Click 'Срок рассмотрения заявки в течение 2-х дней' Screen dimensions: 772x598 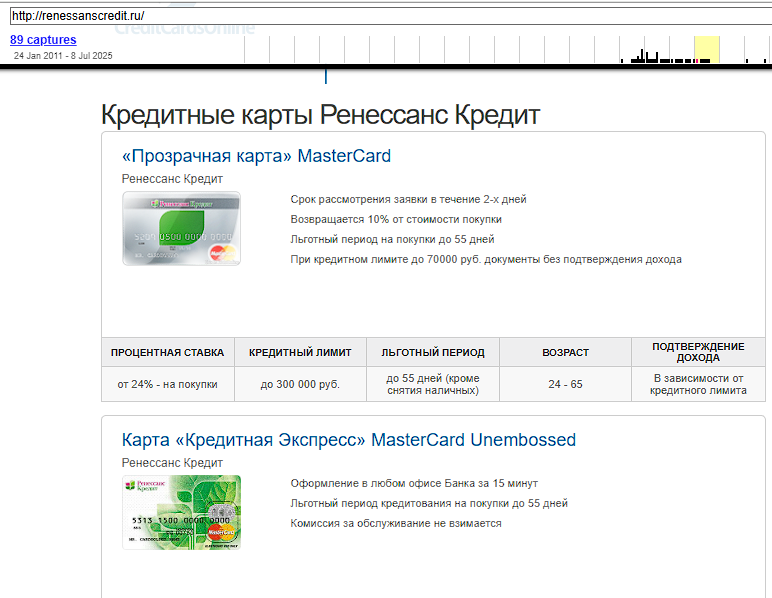pyautogui.click(x=408, y=199)
